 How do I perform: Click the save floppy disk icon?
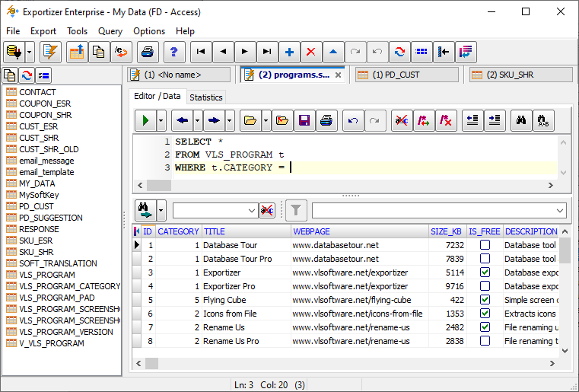click(304, 120)
